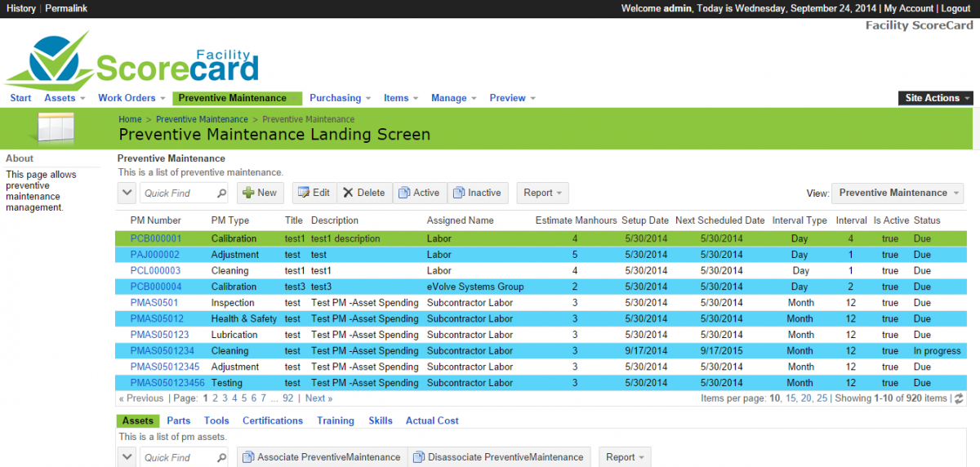
Task: Expand the Work Orders menu
Action: pyautogui.click(x=131, y=98)
